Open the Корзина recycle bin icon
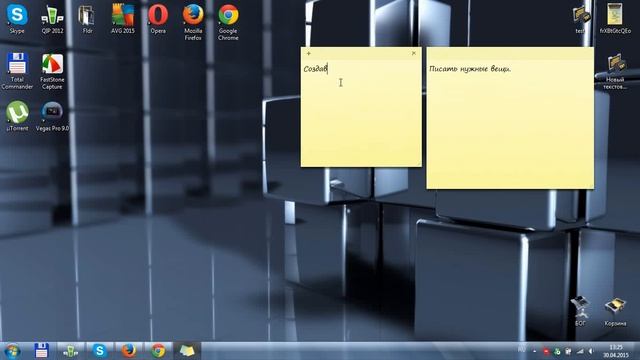This screenshot has width=640, height=360. [615, 312]
